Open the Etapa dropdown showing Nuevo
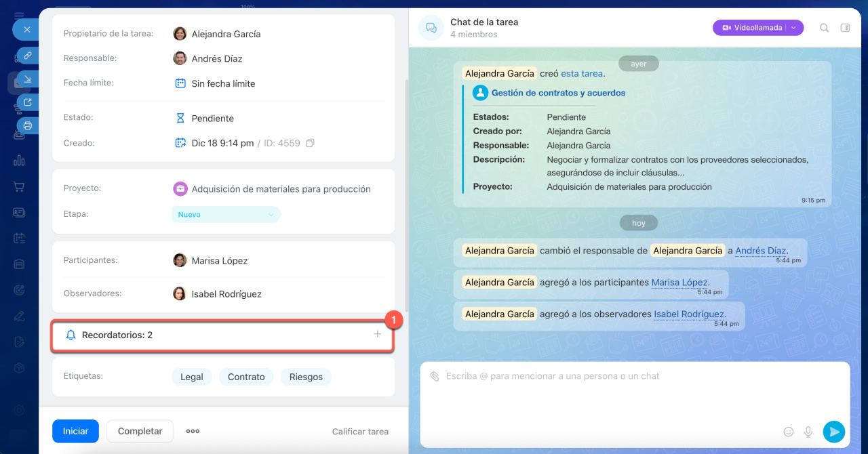This screenshot has width=868, height=454. click(x=226, y=215)
